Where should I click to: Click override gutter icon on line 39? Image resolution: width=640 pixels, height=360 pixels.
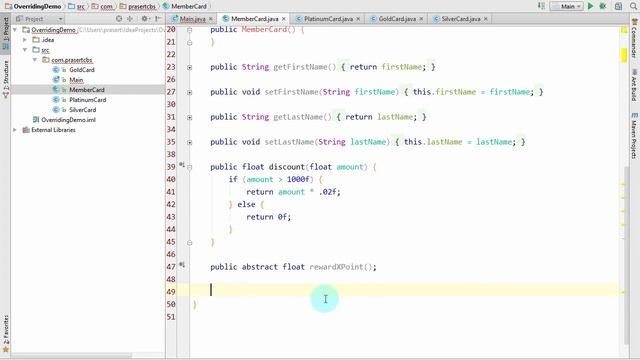(182, 165)
